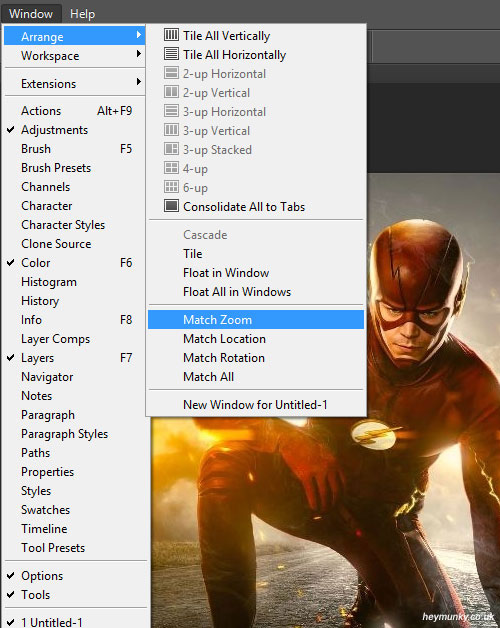Open the Paragraph panel
The height and width of the screenshot is (628, 500).
(75, 415)
